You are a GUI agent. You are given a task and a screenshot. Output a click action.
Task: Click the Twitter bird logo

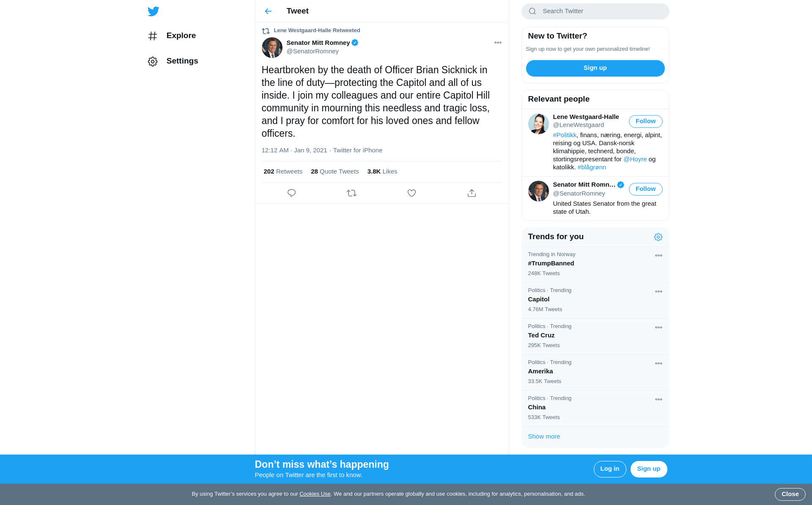(x=154, y=11)
